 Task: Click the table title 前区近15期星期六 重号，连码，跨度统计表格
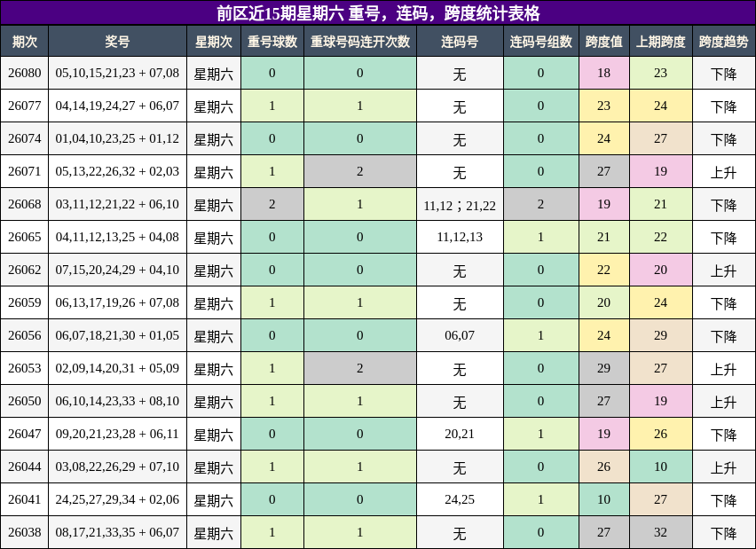(378, 13)
